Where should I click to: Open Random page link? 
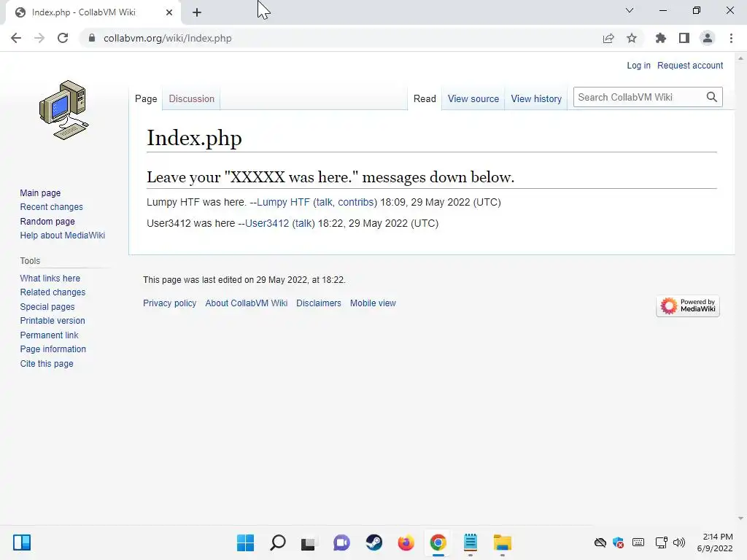click(x=47, y=221)
